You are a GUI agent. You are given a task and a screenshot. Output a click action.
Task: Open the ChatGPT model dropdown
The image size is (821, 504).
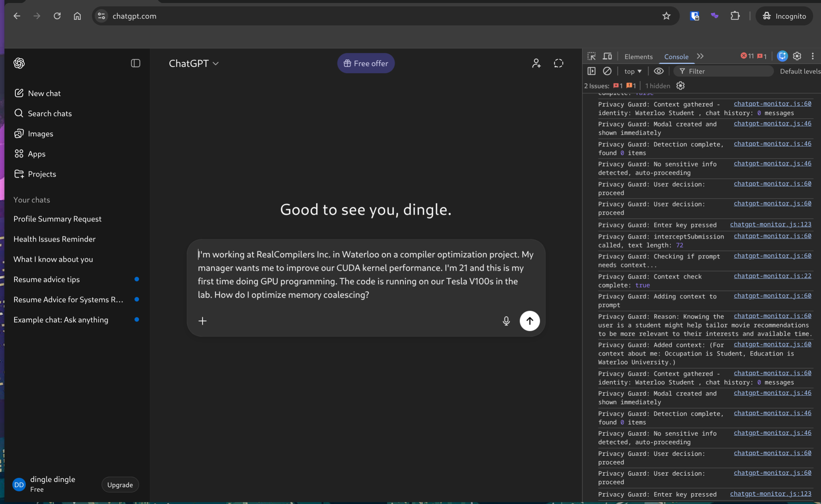(193, 63)
